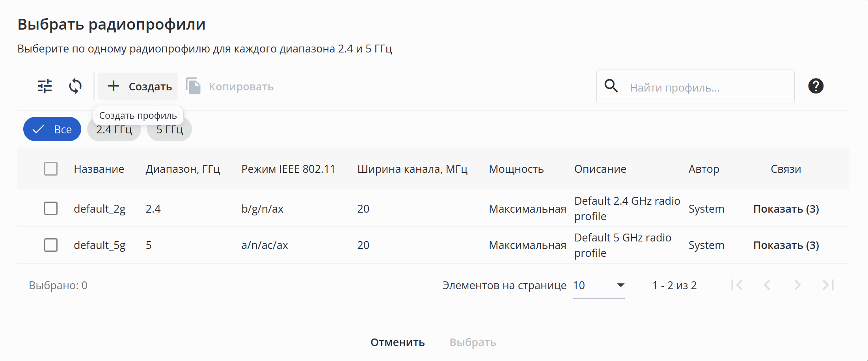Click the search magnifier icon

point(611,86)
